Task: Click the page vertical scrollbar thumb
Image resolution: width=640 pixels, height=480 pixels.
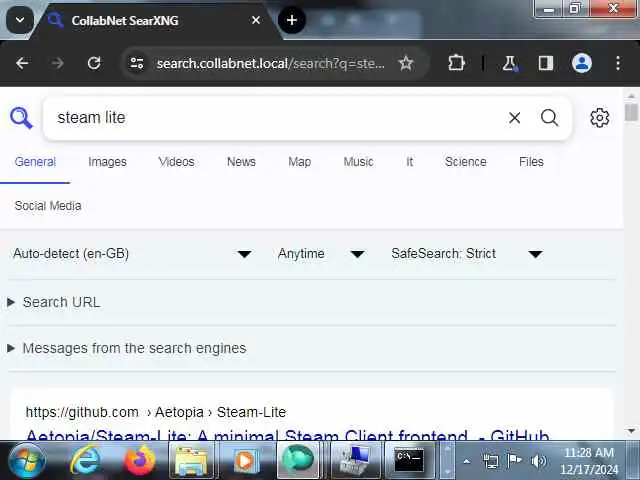Action: click(631, 113)
